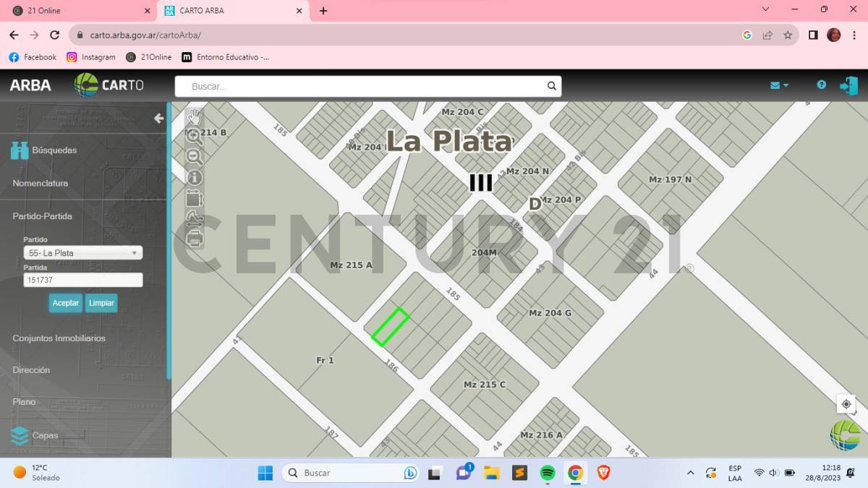868x488 pixels.
Task: Click the Windows taskbar search box
Action: [x=350, y=473]
